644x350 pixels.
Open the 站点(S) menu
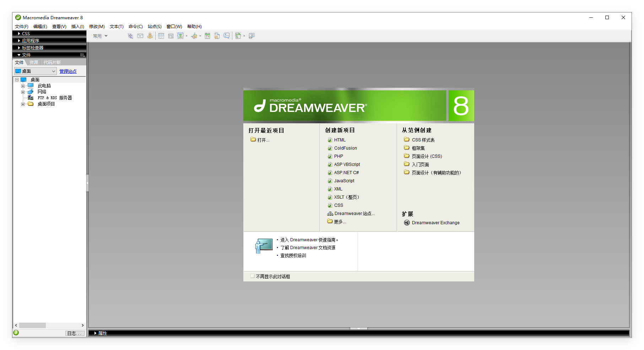pyautogui.click(x=154, y=26)
